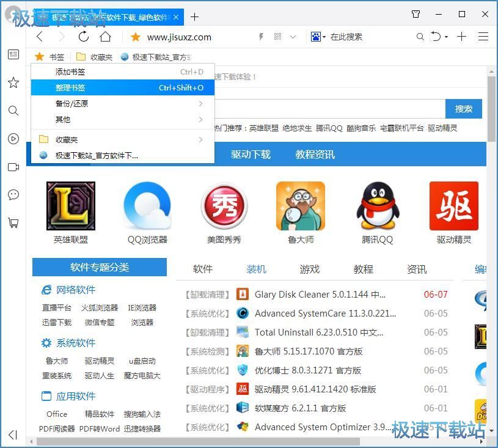498x448 pixels.
Task: Expand address bar dropdown chevron
Action: pos(293,37)
